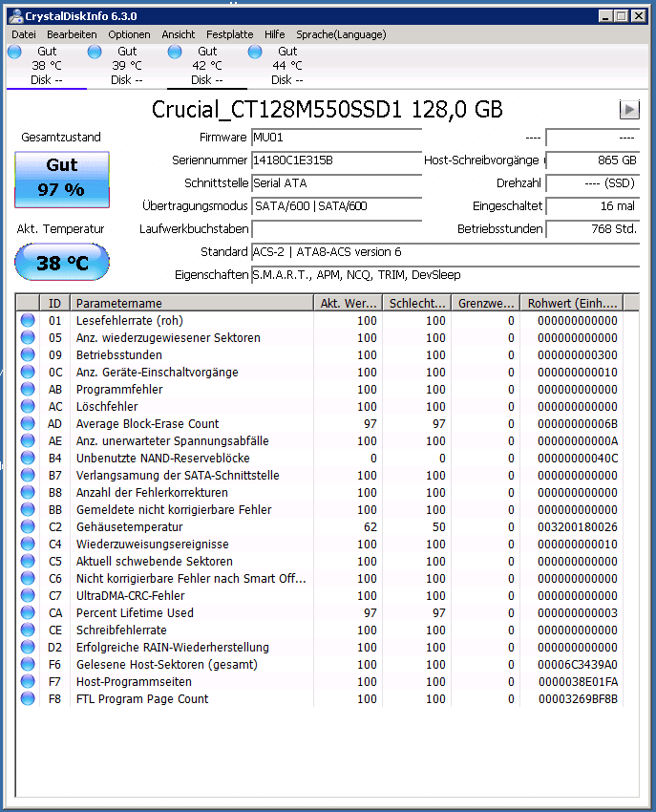
Task: Click status icon of row AE
Action: [x=28, y=440]
